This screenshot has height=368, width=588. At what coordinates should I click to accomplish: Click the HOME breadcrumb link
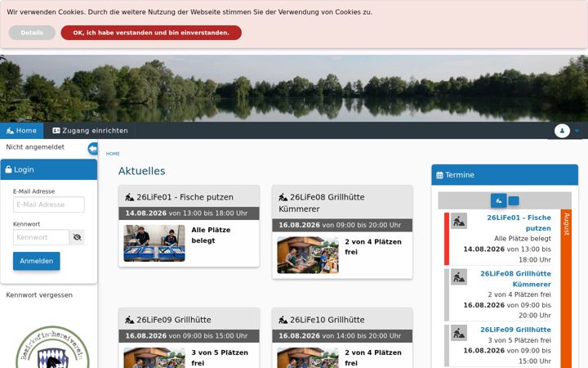113,154
